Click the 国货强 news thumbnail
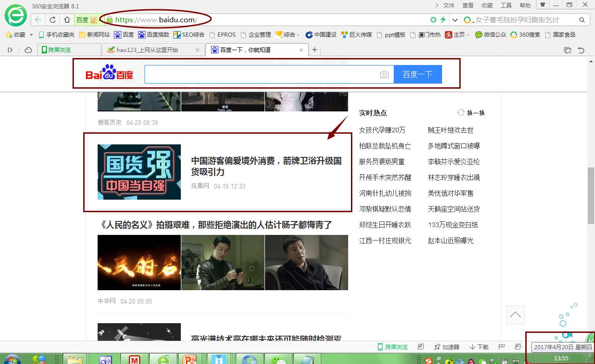Image resolution: width=595 pixels, height=364 pixels. click(x=139, y=172)
